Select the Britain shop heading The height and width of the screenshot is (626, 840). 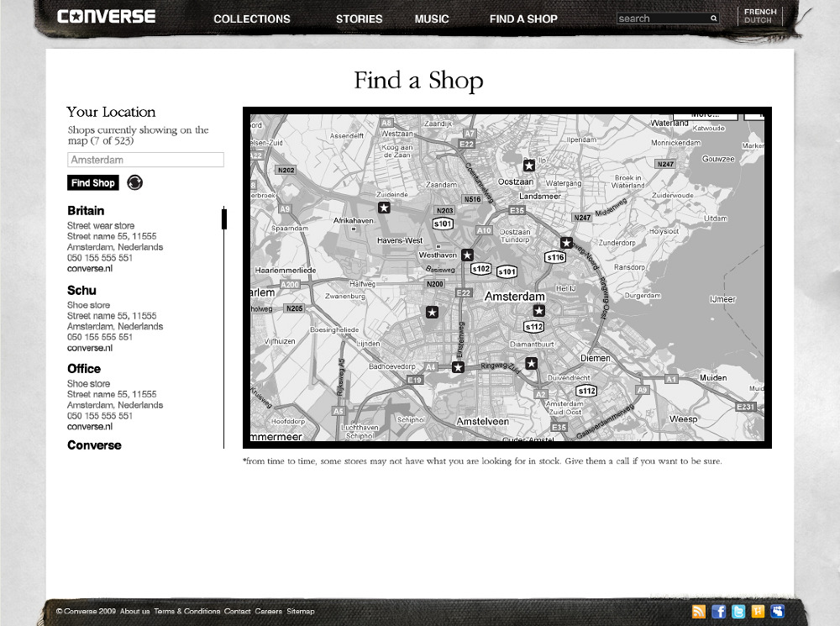point(86,211)
